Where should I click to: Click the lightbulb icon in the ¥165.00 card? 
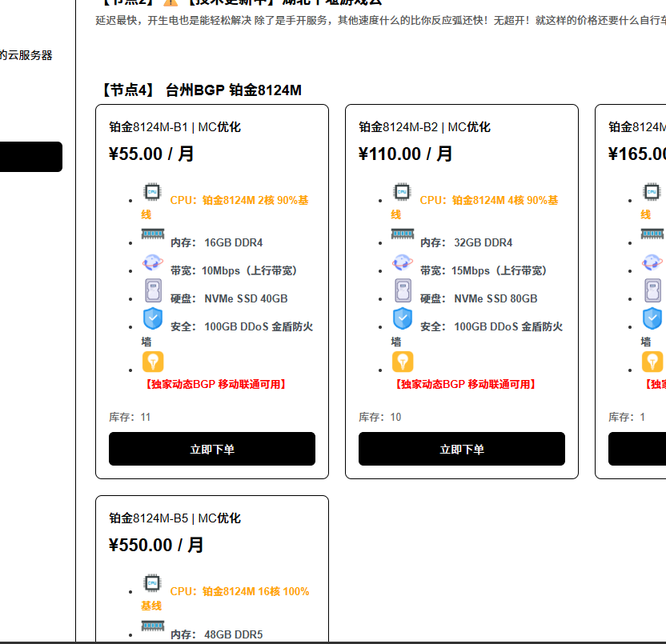652,362
